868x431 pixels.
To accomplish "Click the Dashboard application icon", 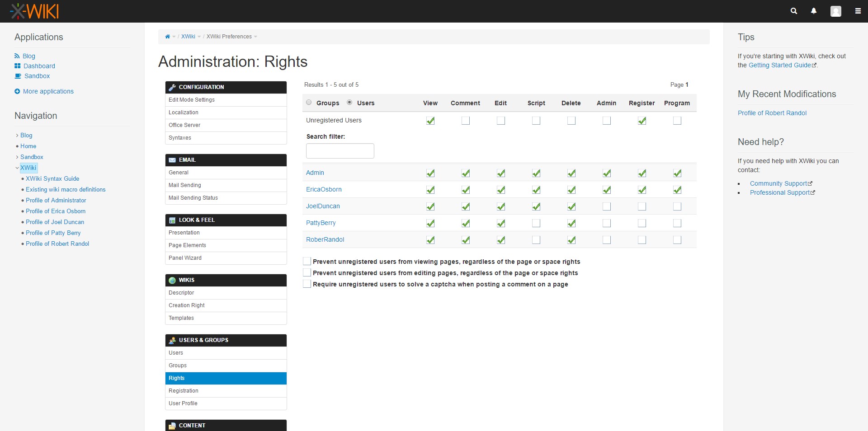I will (x=18, y=66).
